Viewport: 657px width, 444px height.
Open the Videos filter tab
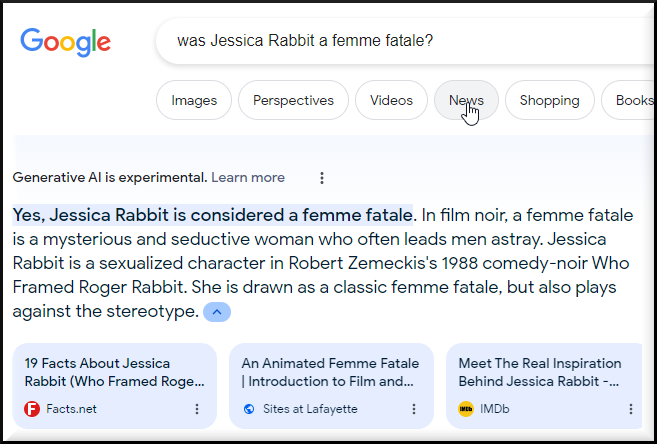coord(391,100)
